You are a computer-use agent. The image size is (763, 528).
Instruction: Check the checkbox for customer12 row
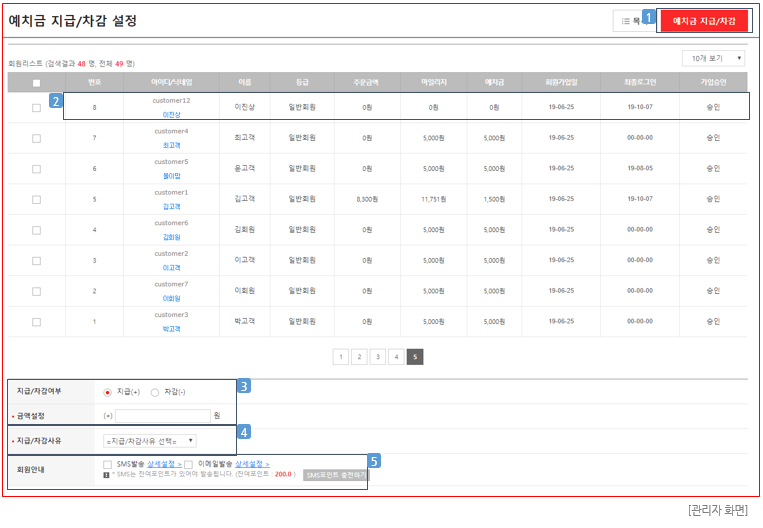36,107
